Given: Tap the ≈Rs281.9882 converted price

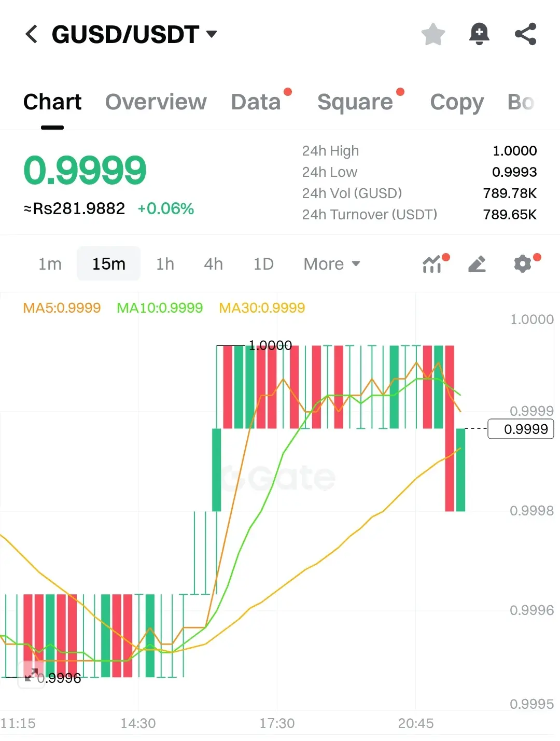Looking at the screenshot, I should click(x=75, y=208).
